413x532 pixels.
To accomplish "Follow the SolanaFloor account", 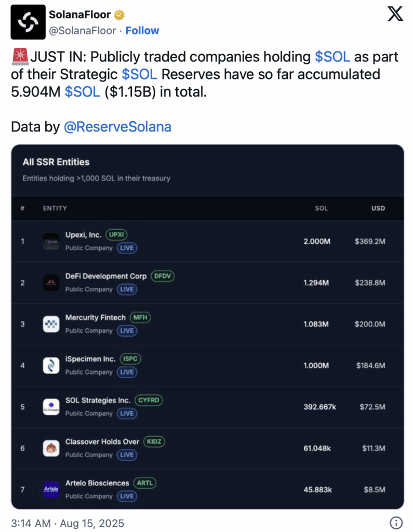I will click(142, 31).
